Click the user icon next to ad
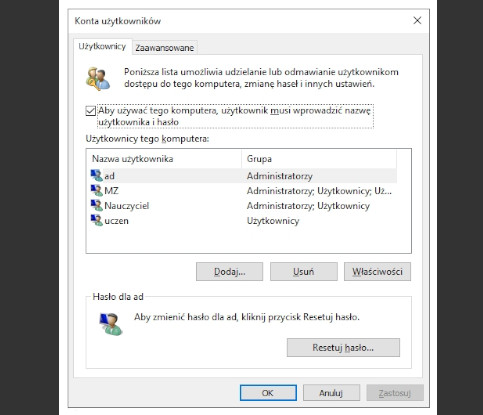 coord(97,175)
